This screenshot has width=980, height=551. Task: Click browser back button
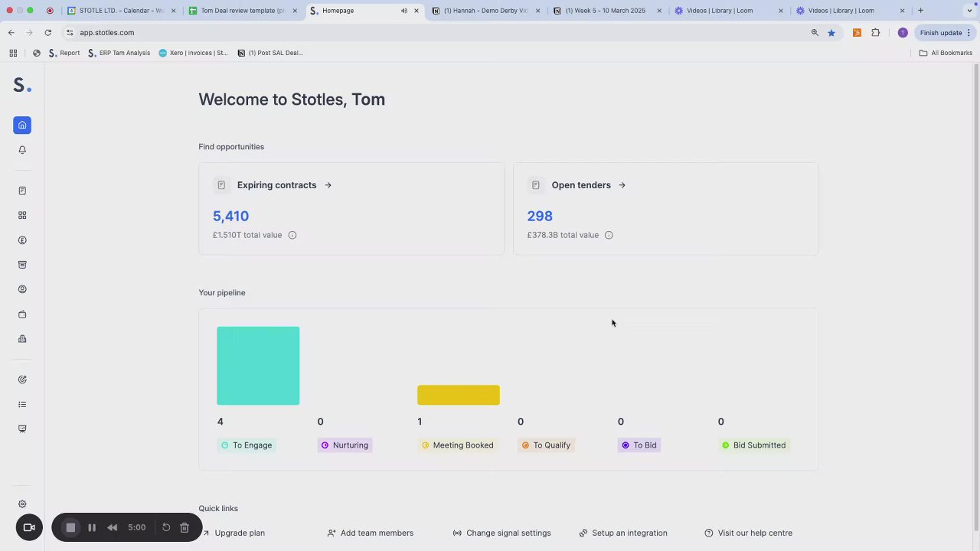point(11,32)
